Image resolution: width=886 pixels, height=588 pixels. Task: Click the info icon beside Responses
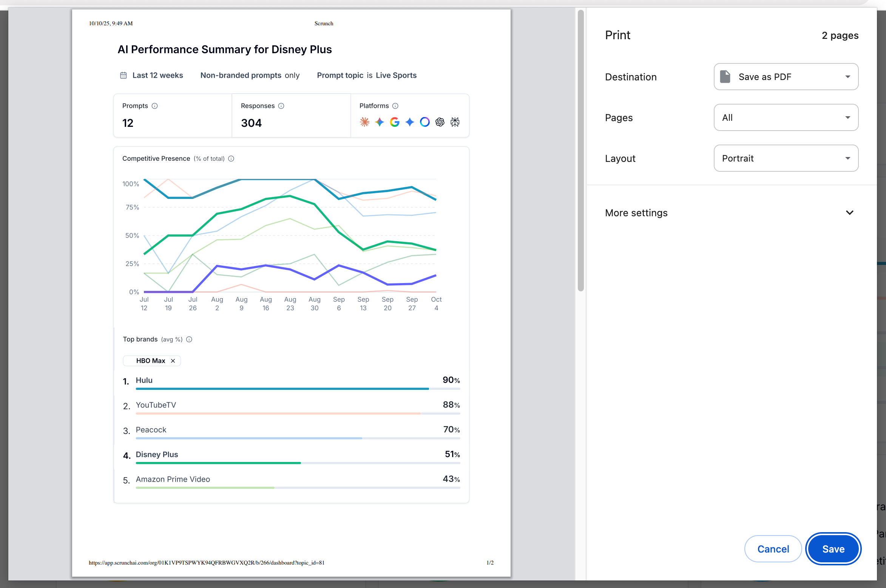coord(281,106)
